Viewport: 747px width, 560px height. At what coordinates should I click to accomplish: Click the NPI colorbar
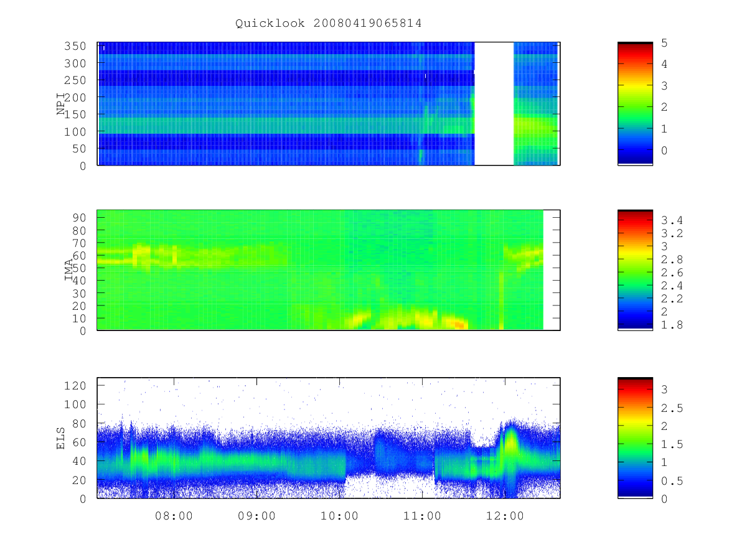pos(635,103)
